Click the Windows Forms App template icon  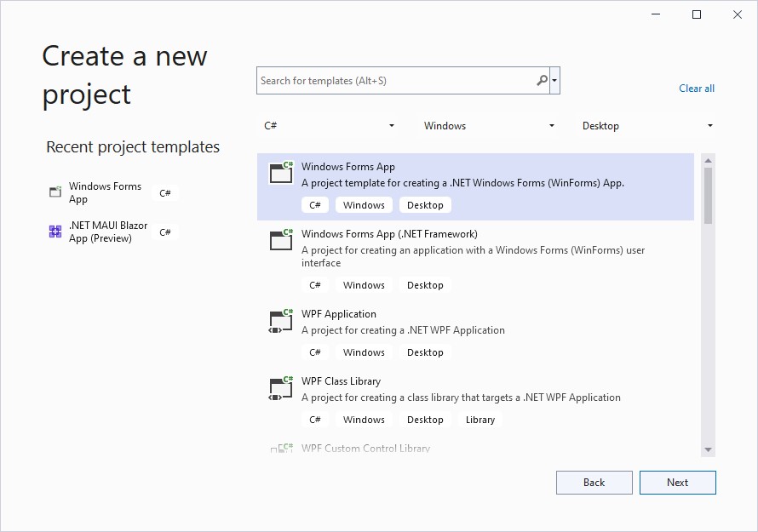(281, 173)
